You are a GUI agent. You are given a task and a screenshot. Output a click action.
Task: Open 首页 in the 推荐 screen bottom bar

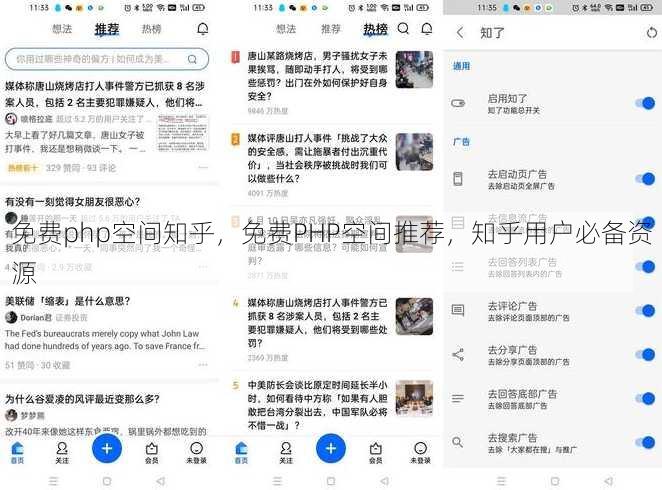point(17,452)
